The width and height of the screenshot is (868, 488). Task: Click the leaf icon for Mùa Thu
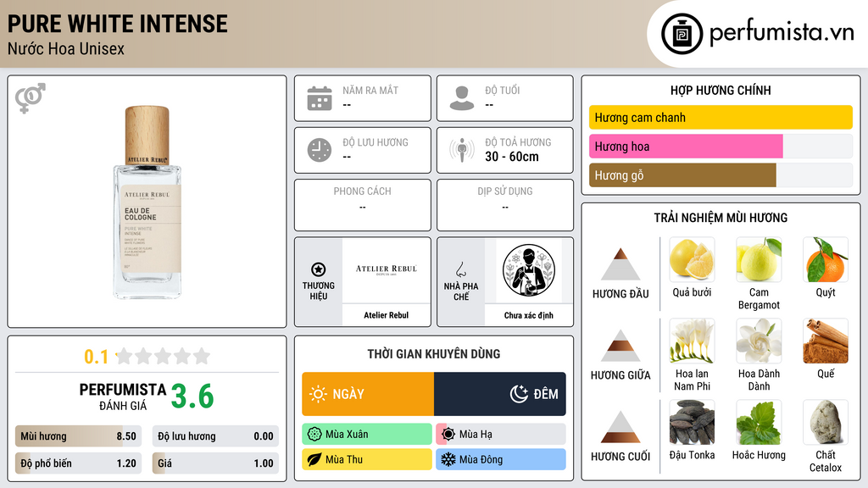click(x=314, y=460)
